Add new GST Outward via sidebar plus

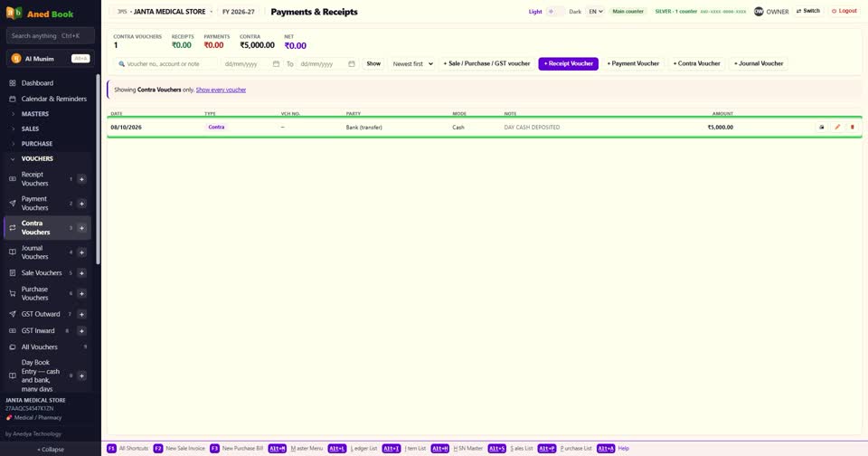81,314
